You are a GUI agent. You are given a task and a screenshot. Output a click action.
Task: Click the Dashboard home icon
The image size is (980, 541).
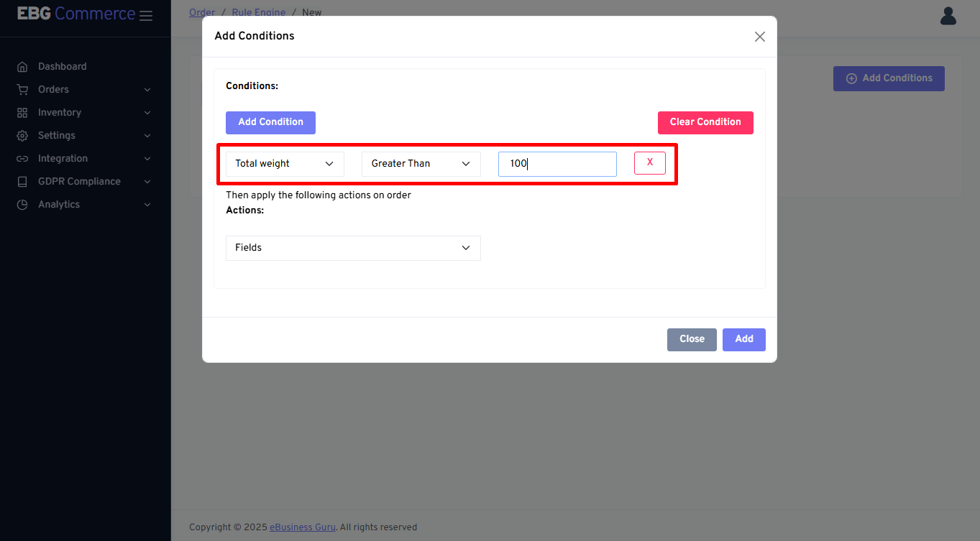pos(22,67)
